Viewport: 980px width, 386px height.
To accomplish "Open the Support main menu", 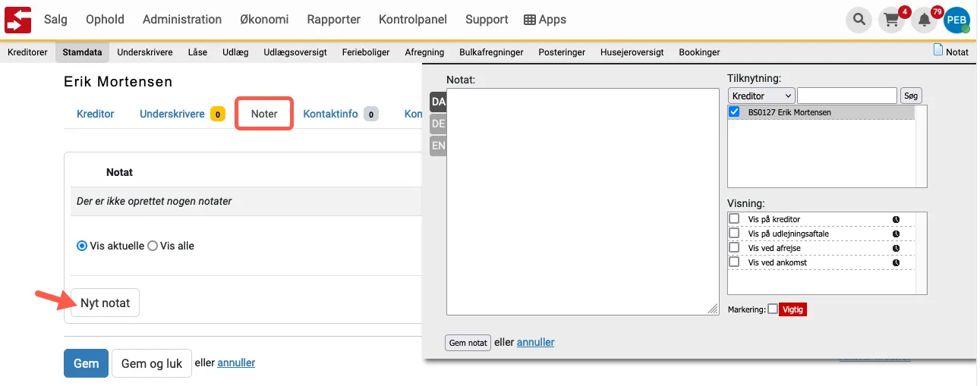I will tap(487, 20).
